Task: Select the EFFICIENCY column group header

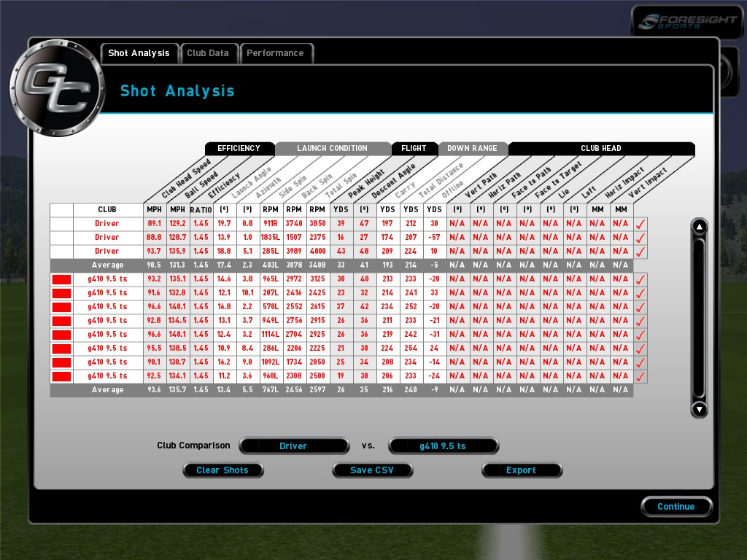Action: 239,149
